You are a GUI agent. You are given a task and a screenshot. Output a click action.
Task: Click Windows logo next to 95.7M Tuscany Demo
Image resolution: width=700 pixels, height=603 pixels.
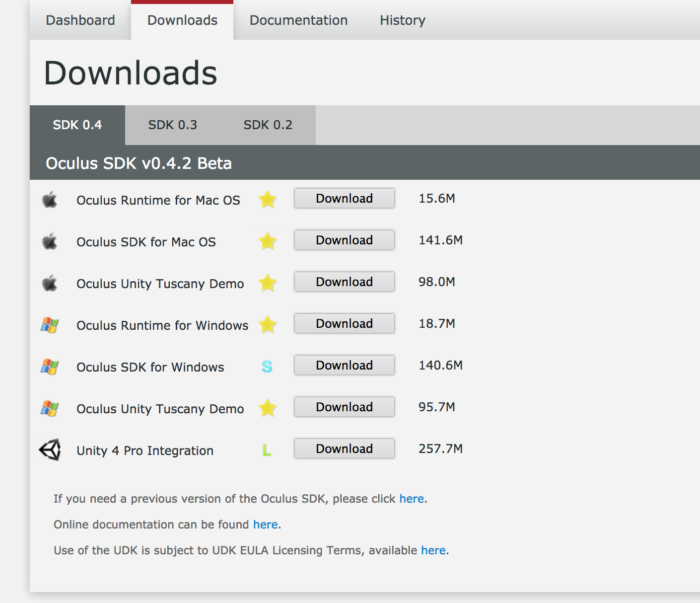point(50,408)
